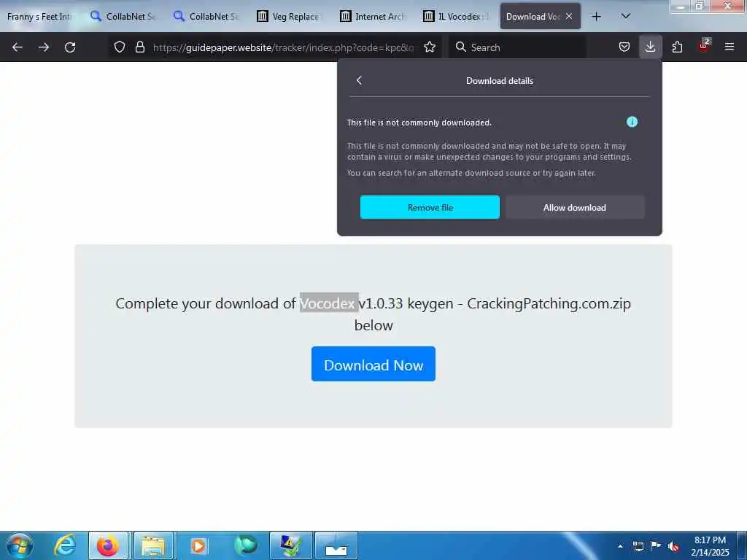Close the Download Voc tab
The width and height of the screenshot is (747, 560).
(569, 17)
